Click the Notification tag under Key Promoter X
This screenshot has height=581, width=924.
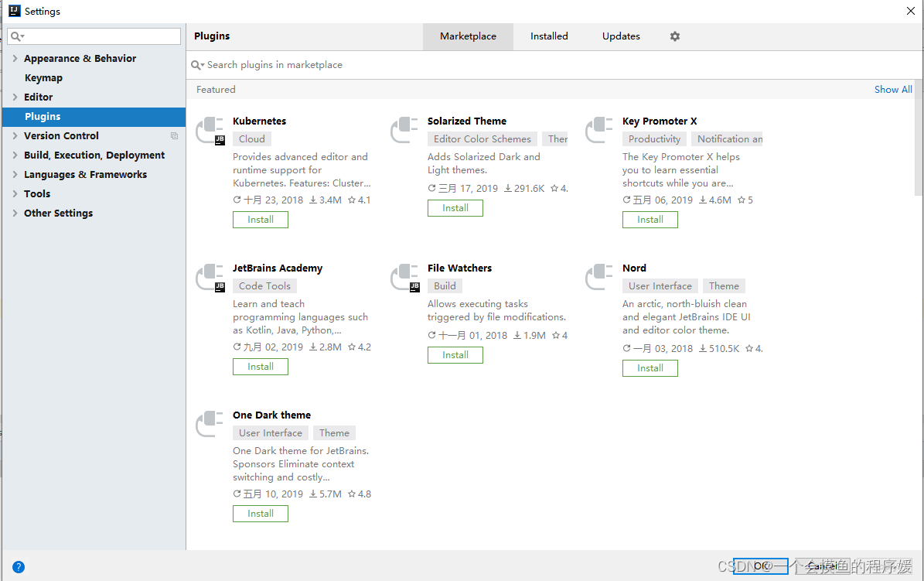727,139
